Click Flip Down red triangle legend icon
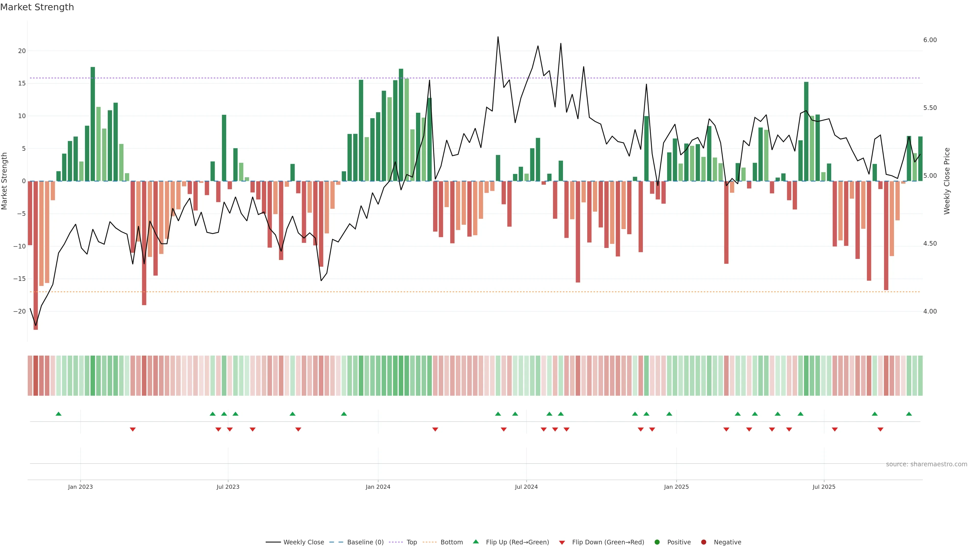 pyautogui.click(x=562, y=543)
